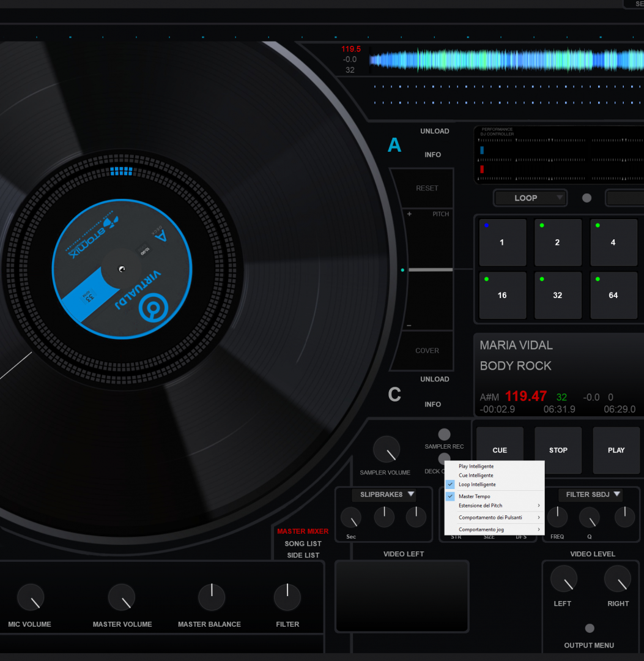
Task: Click the VIDEO LEFT label
Action: pos(404,554)
